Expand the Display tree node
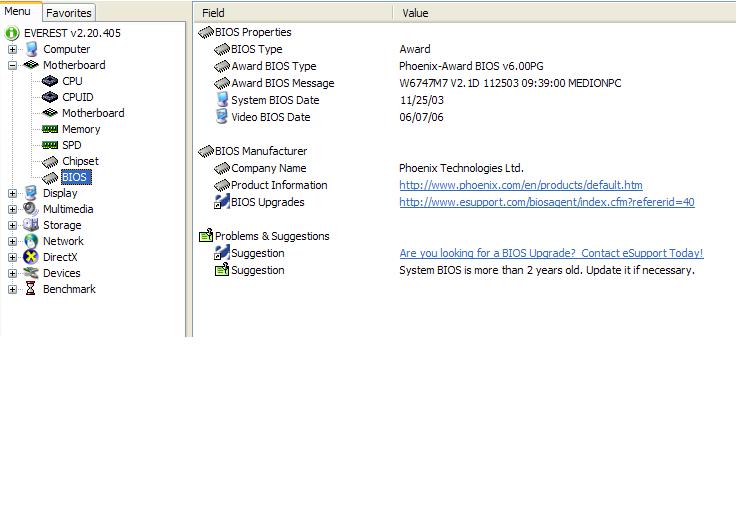Image resolution: width=736 pixels, height=511 pixels. tap(12, 193)
